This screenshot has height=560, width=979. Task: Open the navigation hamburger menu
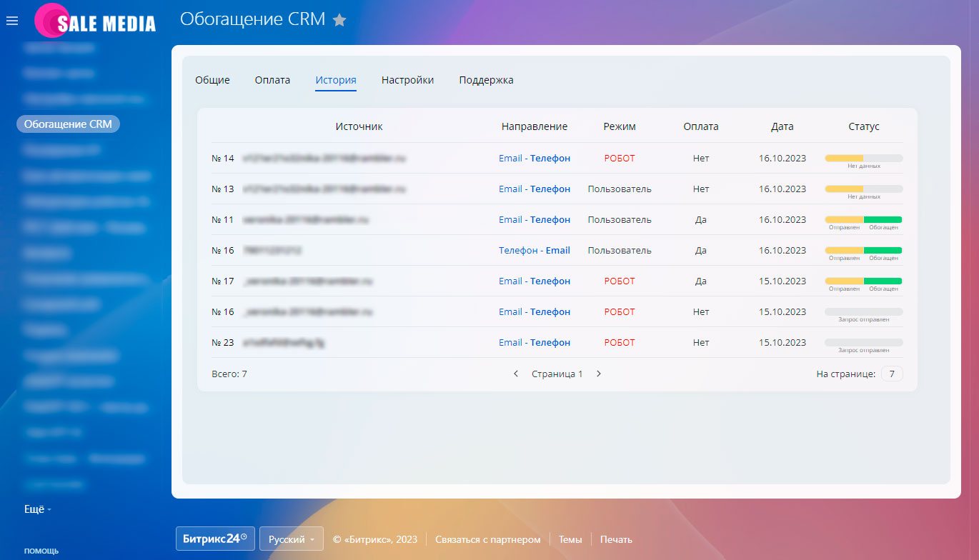[11, 20]
